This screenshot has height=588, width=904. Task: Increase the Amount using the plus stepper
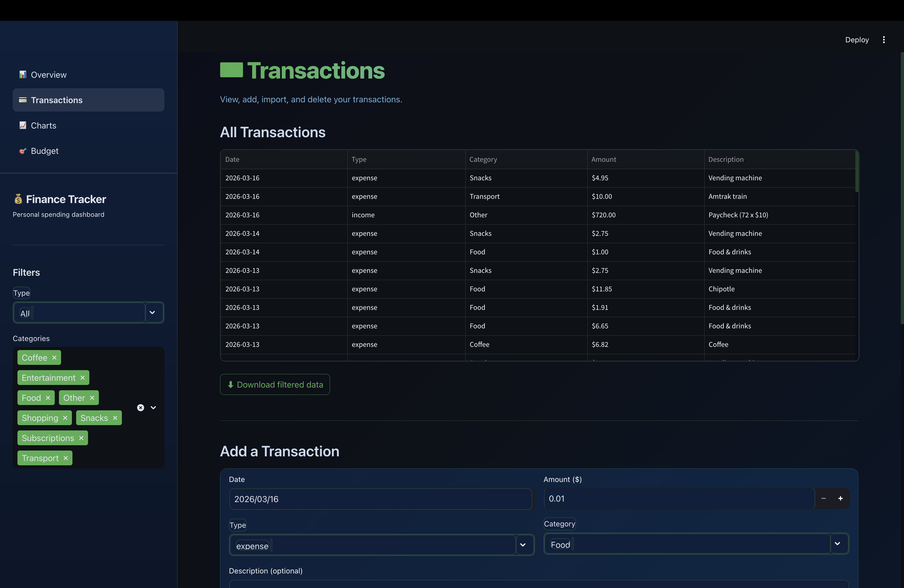coord(841,498)
